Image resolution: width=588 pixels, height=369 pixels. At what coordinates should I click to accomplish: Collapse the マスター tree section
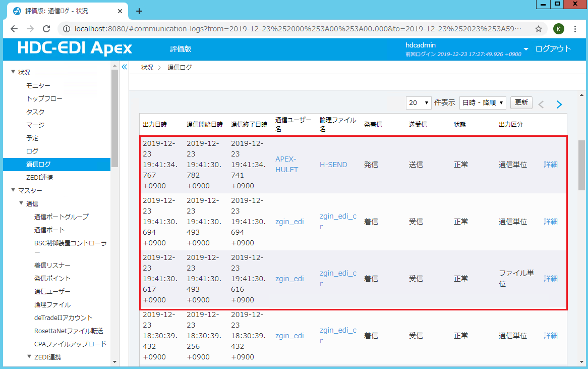pyautogui.click(x=13, y=190)
